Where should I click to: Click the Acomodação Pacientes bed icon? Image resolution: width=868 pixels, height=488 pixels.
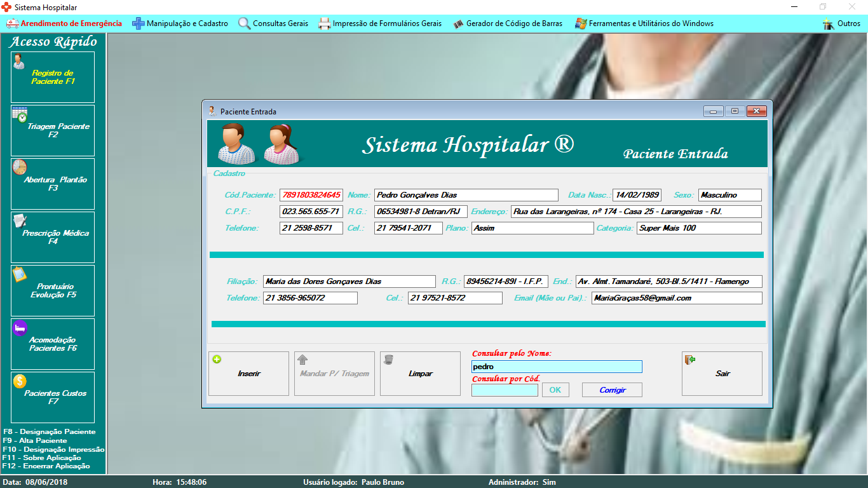coord(20,328)
